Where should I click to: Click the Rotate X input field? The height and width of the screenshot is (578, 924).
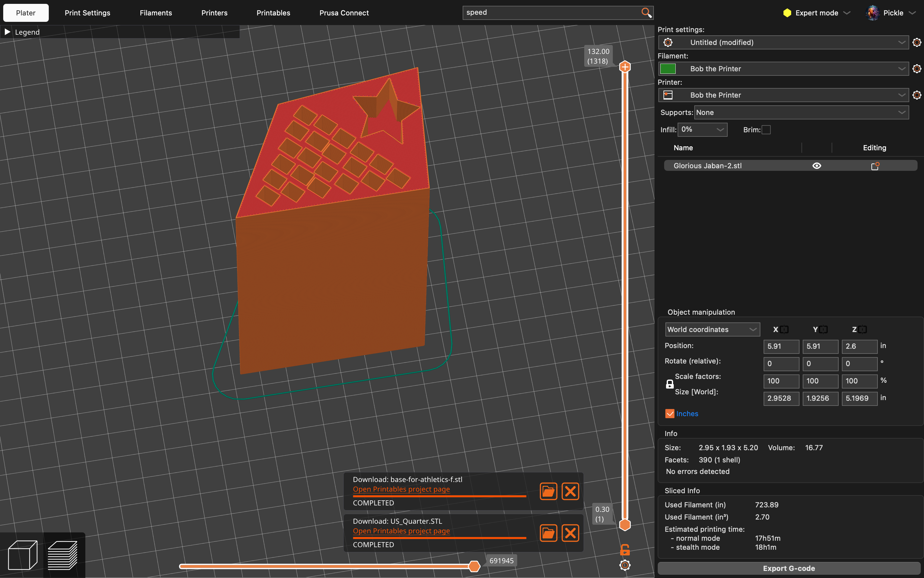(781, 363)
